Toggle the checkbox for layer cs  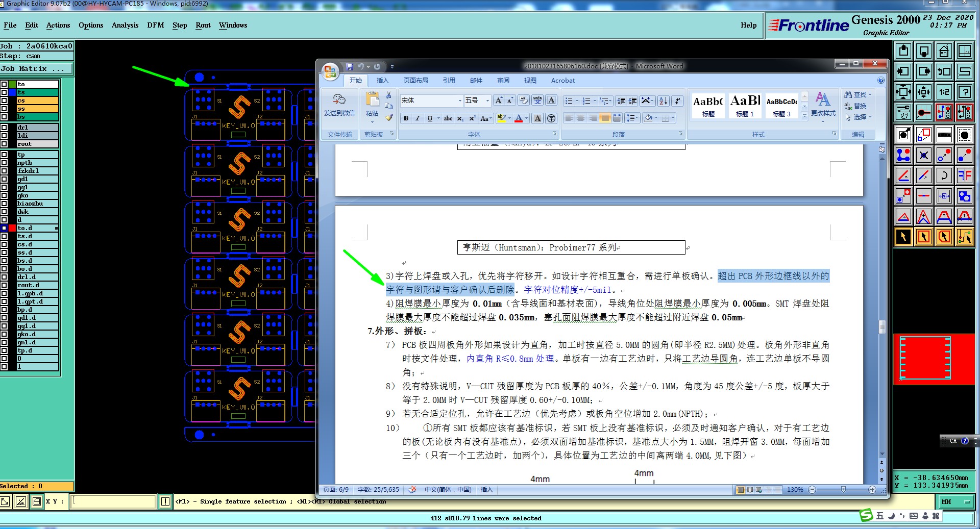(4, 100)
